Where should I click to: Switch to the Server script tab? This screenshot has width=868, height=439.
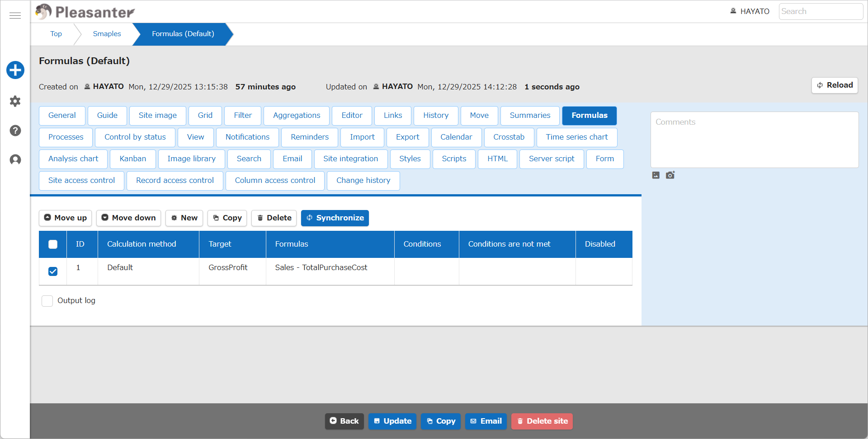tap(552, 159)
